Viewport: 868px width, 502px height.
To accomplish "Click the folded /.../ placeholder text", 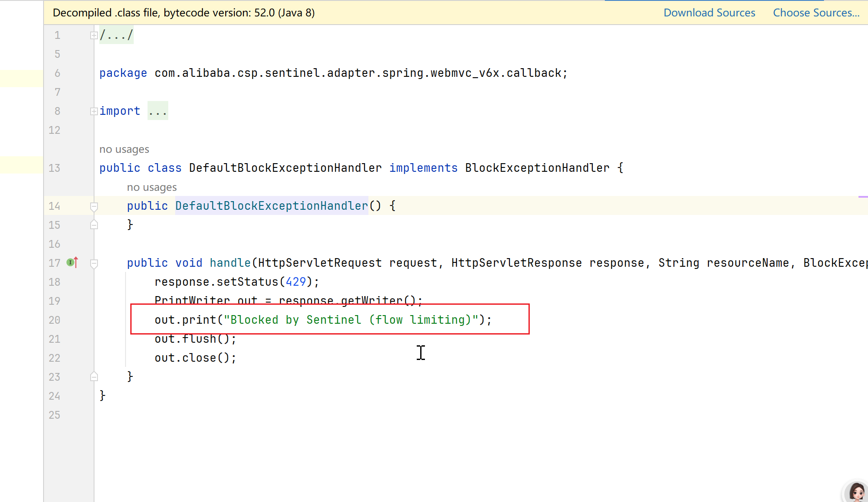I will [116, 35].
